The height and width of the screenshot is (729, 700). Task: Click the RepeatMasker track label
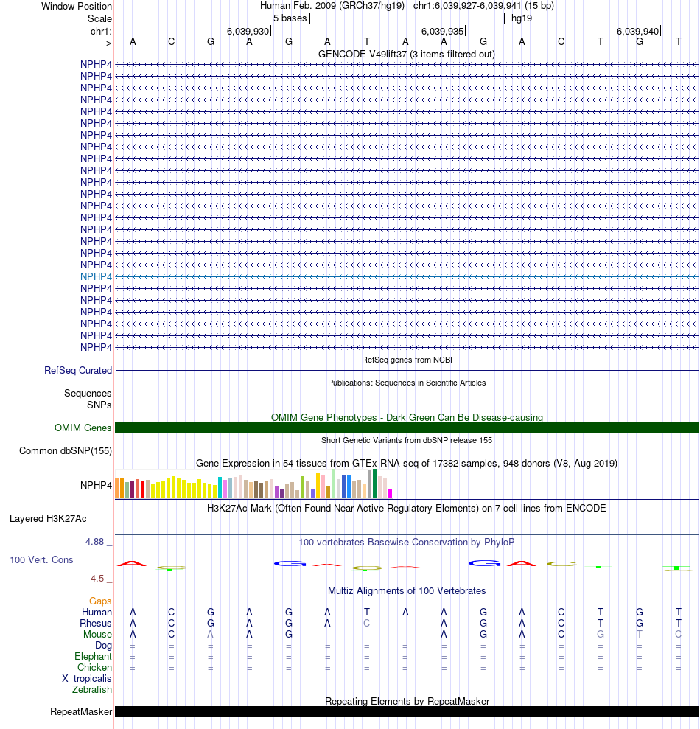click(81, 712)
